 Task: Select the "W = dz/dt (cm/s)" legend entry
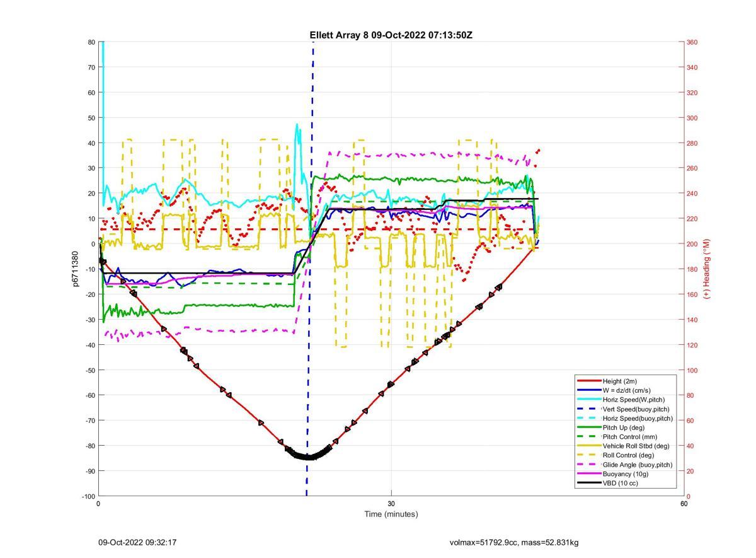[627, 390]
